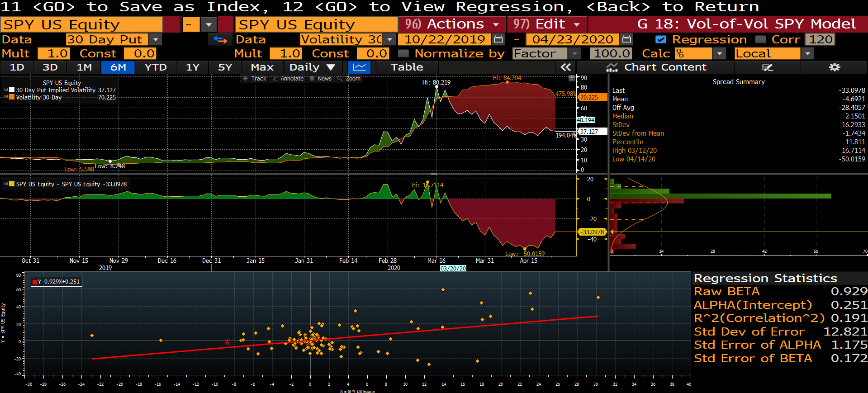Click the yellow swatch for the SPY spread series
The width and height of the screenshot is (868, 393).
tap(12, 184)
